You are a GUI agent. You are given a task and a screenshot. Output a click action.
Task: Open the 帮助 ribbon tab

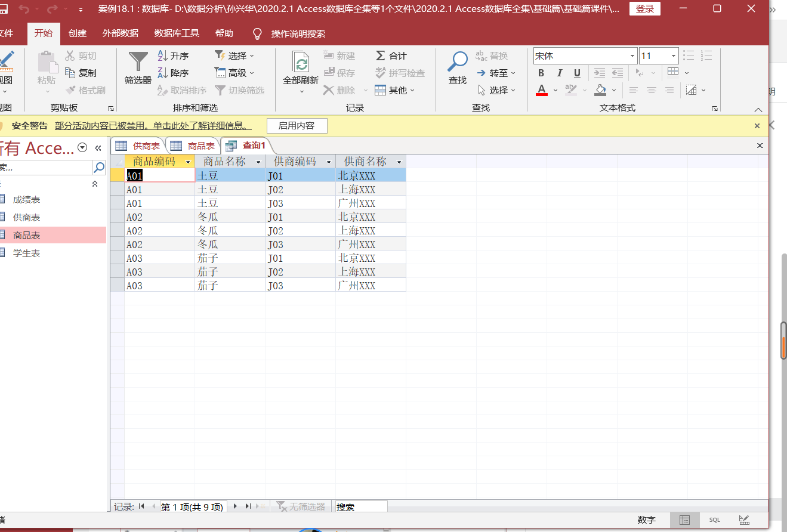pyautogui.click(x=224, y=33)
